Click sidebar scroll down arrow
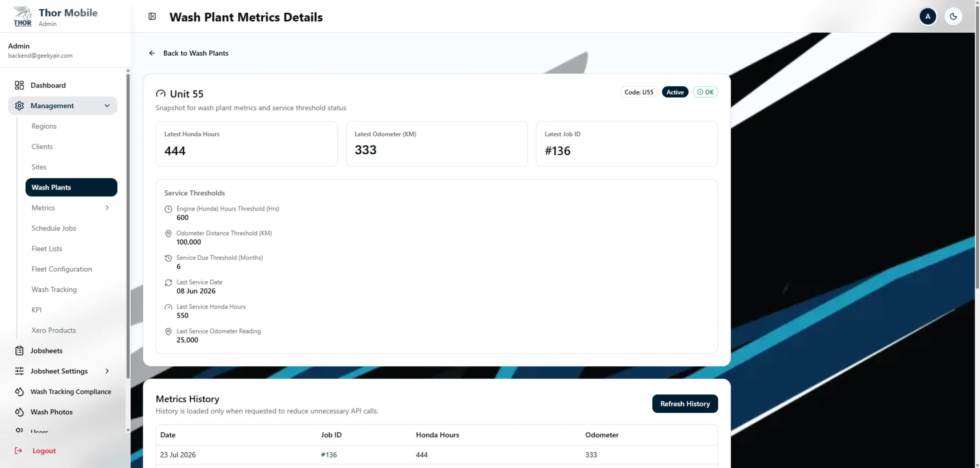 point(128,430)
